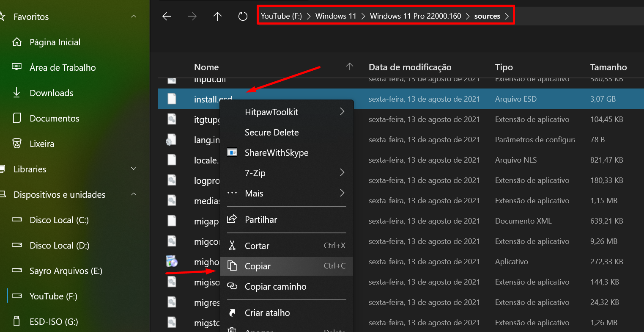Select YouTube (F:) drive in sidebar
This screenshot has width=644, height=332.
[53, 296]
